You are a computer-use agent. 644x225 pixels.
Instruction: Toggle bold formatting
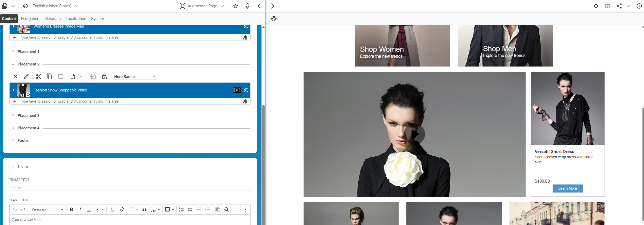pyautogui.click(x=71, y=209)
